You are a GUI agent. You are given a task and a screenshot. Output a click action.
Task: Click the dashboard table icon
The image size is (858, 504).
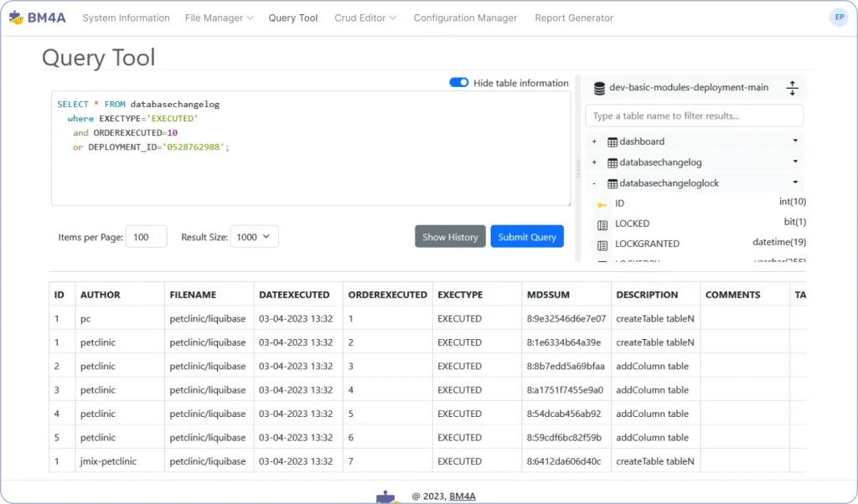(x=612, y=142)
